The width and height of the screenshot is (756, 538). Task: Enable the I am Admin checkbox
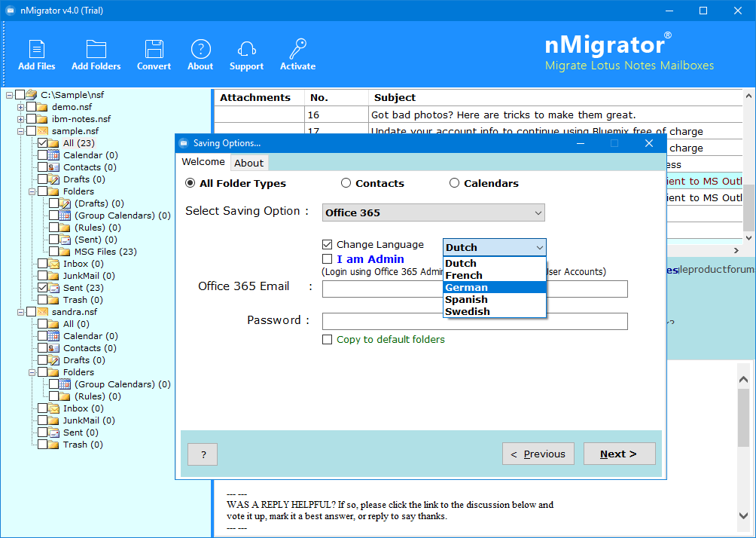point(328,259)
